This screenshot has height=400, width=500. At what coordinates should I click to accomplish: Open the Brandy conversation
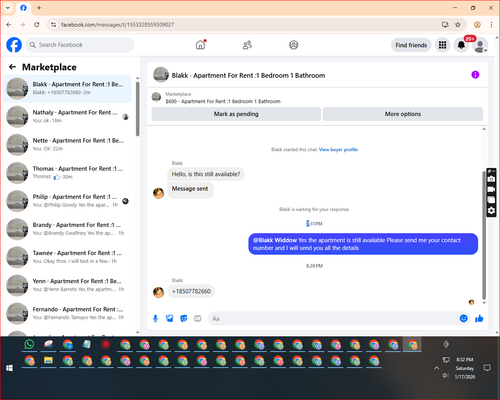67,229
